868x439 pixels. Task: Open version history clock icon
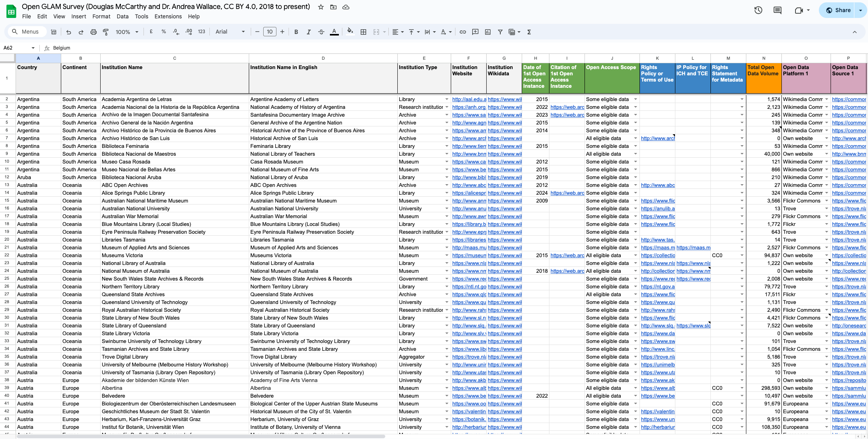pos(758,10)
